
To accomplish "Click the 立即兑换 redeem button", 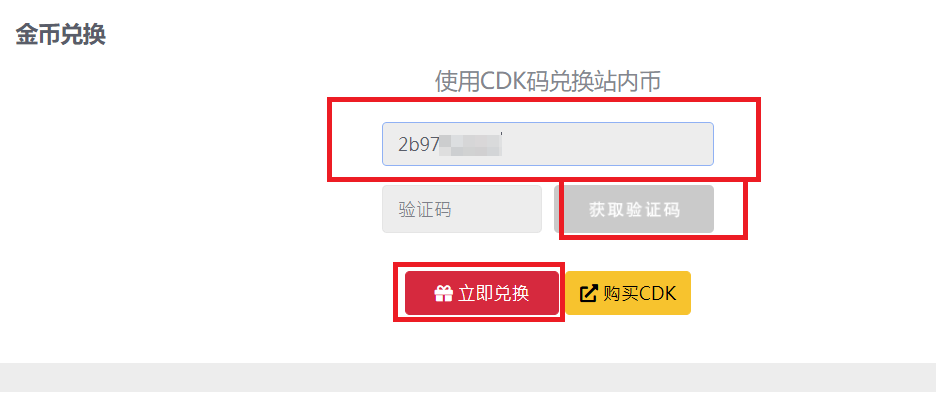I will pyautogui.click(x=482, y=293).
